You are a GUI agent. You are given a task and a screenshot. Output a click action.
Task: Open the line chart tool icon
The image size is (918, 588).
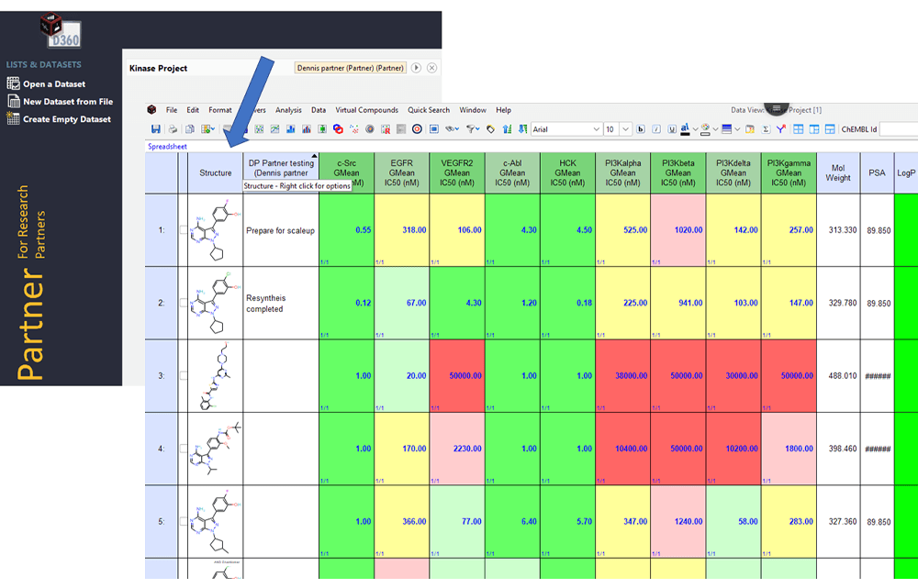coord(274,129)
